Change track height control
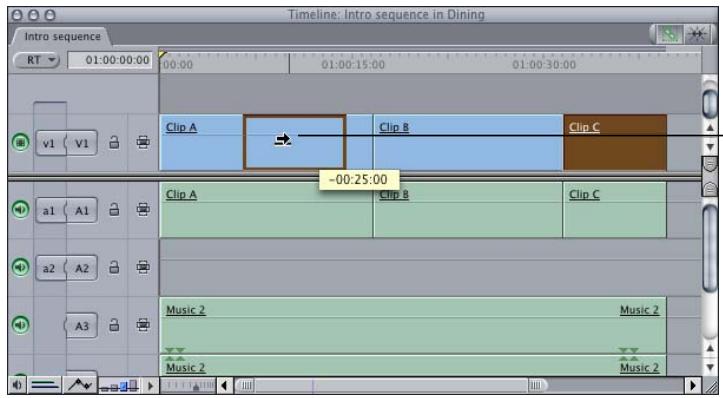Image resolution: width=723 pixels, height=398 pixels. [119, 385]
